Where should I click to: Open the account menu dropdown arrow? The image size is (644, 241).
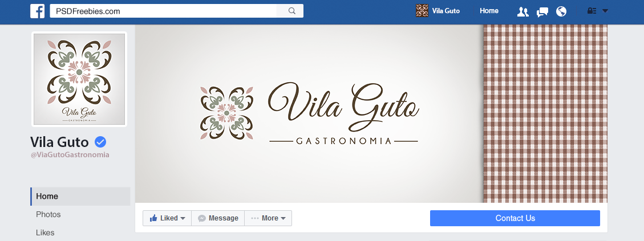[x=605, y=11]
